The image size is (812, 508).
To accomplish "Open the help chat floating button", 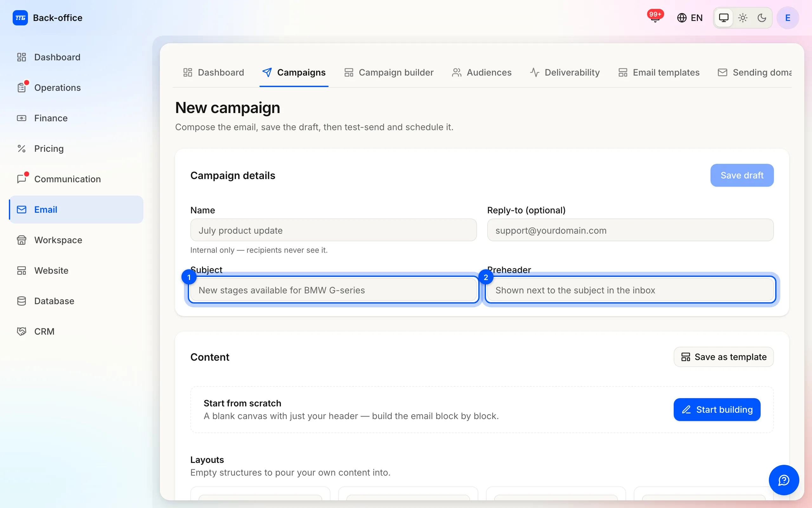I will coord(784,480).
